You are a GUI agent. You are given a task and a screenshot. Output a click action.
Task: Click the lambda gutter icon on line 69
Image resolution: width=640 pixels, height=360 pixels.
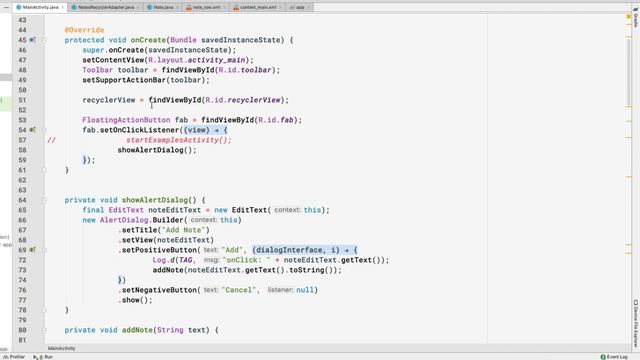tap(32, 250)
